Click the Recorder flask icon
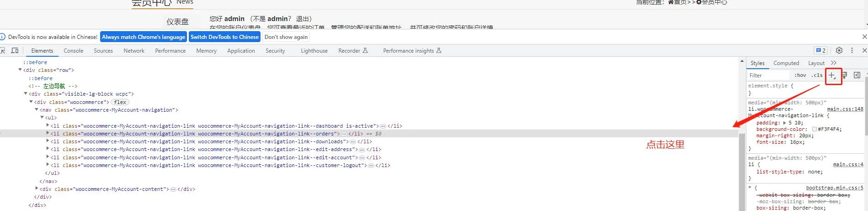Image resolution: width=868 pixels, height=211 pixels. [365, 50]
